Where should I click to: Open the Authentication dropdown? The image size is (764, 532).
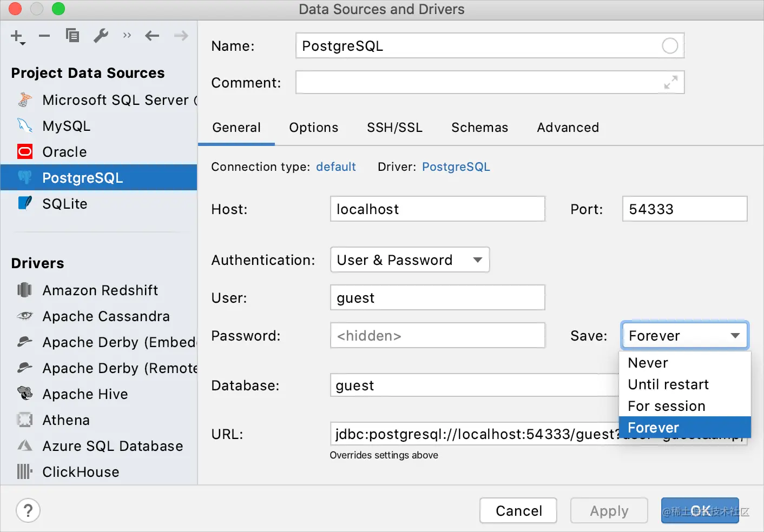(x=410, y=260)
